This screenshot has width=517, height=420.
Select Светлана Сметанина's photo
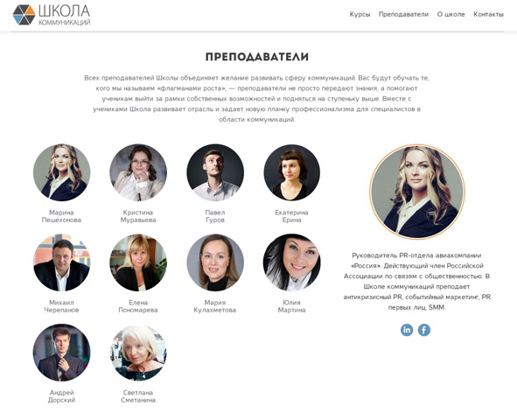(138, 353)
